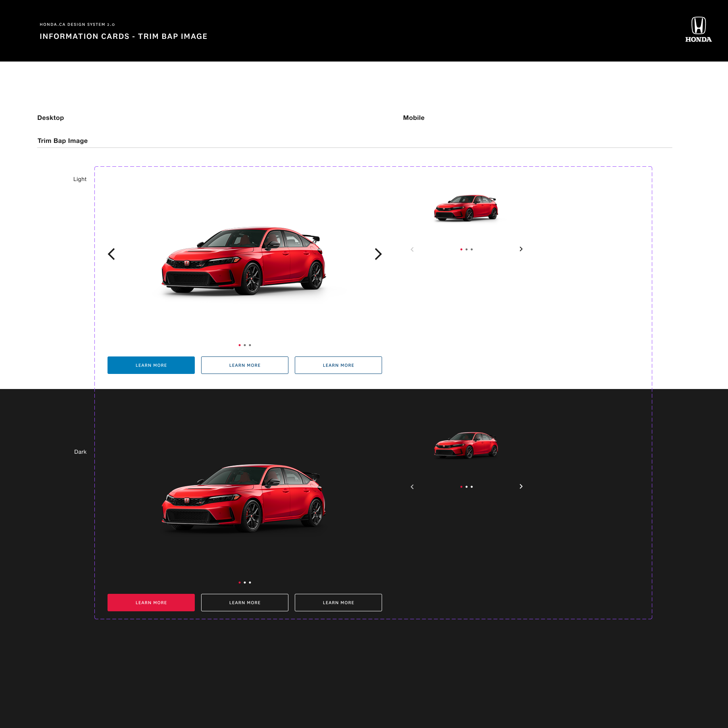Select the third pagination dot in dark mobile carousel
Screen dimensions: 728x728
point(472,487)
